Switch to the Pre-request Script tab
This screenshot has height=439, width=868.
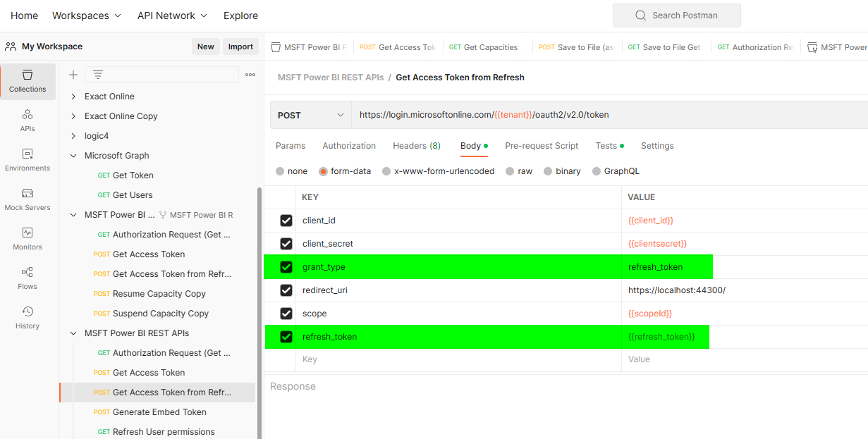(x=542, y=146)
